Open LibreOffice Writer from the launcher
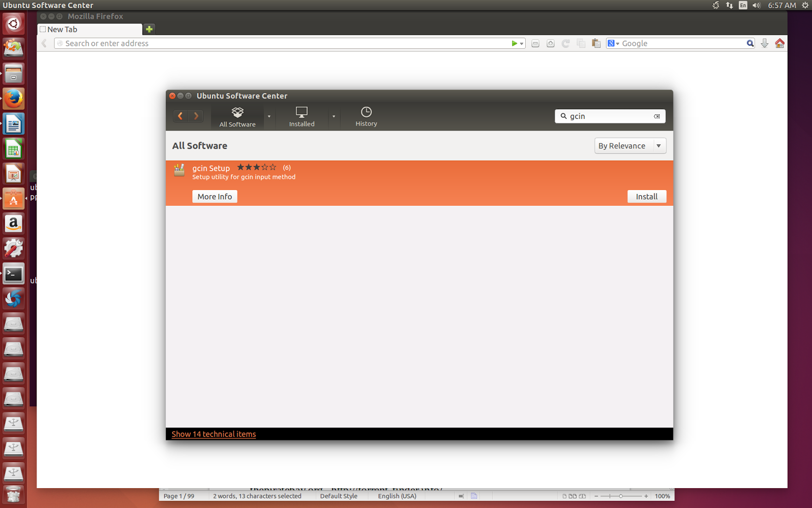The height and width of the screenshot is (508, 812). pyautogui.click(x=14, y=123)
